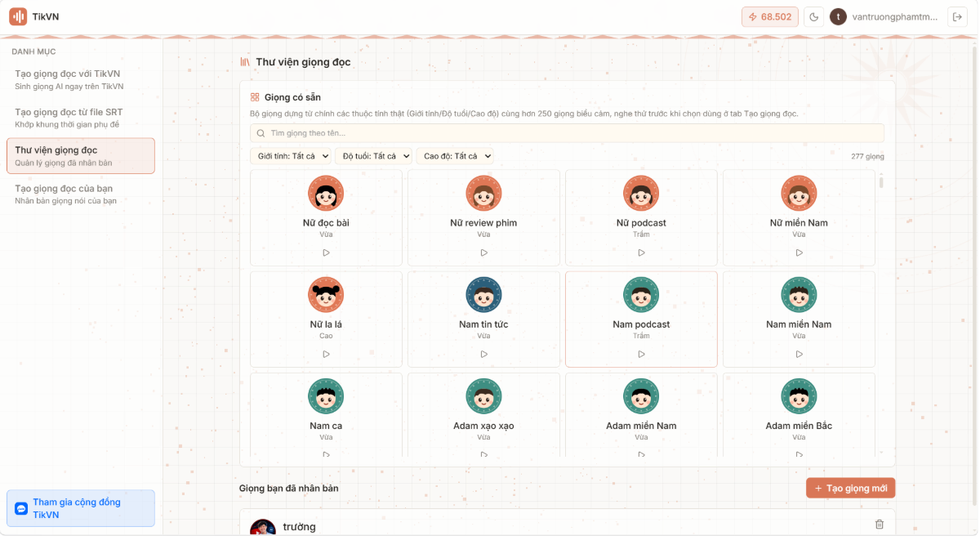Play preview of Nam podcast voice
The width and height of the screenshot is (980, 536).
[641, 354]
